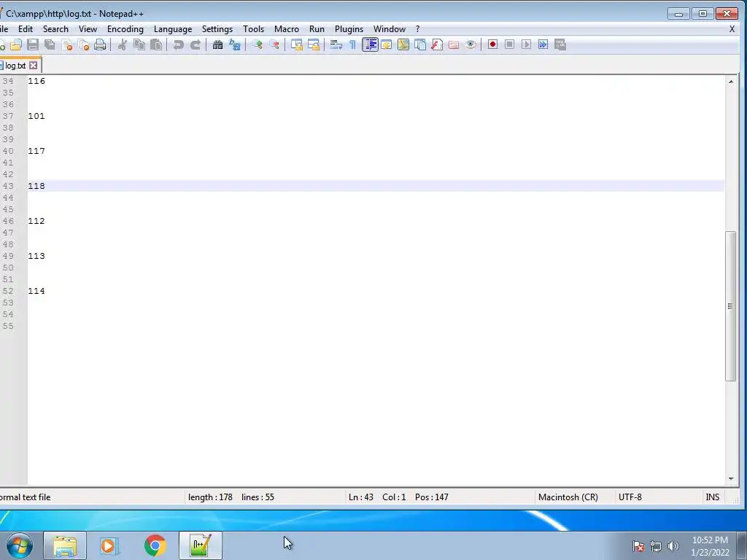
Task: Open the View menu
Action: [88, 29]
